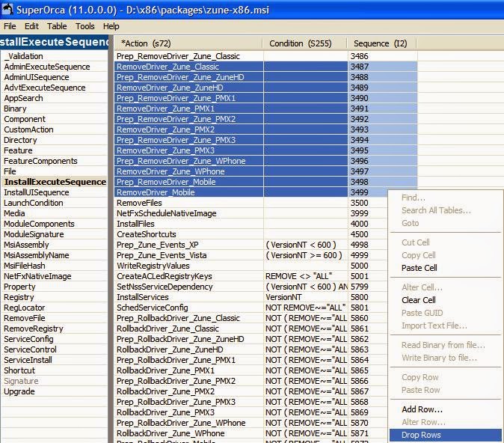Select the NetFxScheduleNativeImage action
This screenshot has width=504, height=443.
[x=188, y=213]
